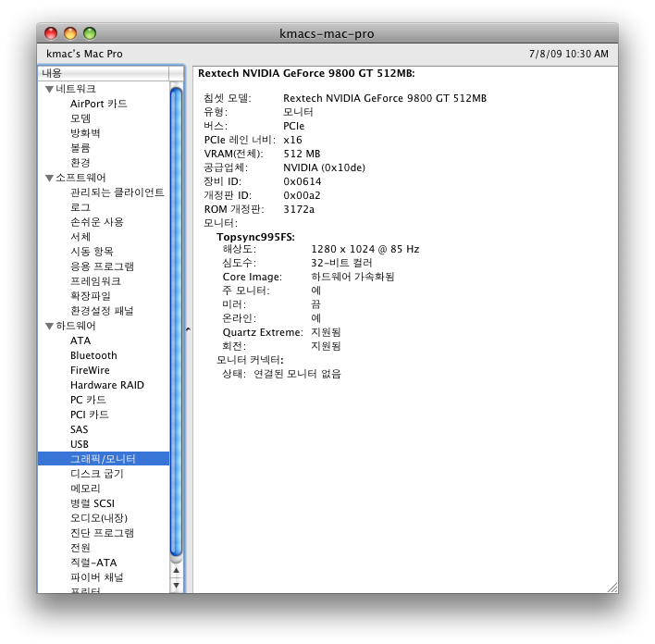Select 환경설정 패널 item

(102, 311)
